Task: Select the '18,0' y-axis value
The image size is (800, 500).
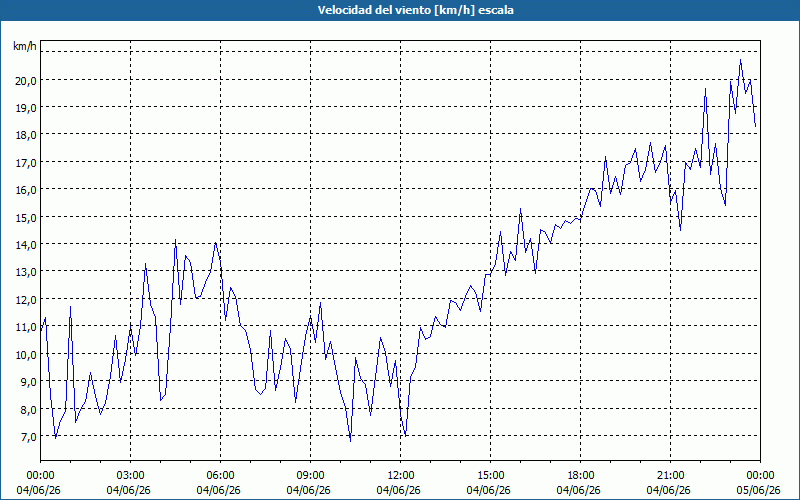Action: (26, 135)
